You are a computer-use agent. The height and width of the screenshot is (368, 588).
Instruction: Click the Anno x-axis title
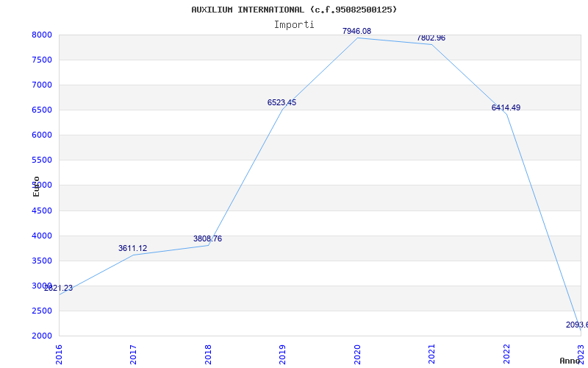click(570, 361)
